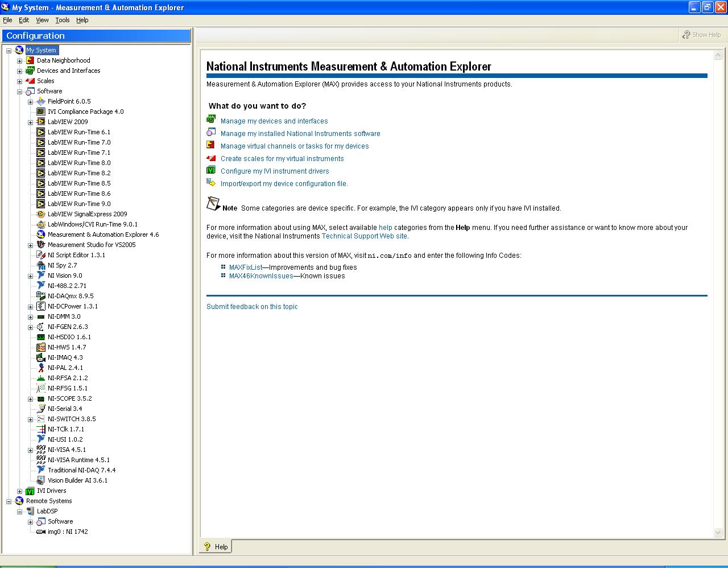This screenshot has height=568, width=728.
Task: Click the NI-SWITCH 3.8.5 icon
Action: click(x=41, y=419)
